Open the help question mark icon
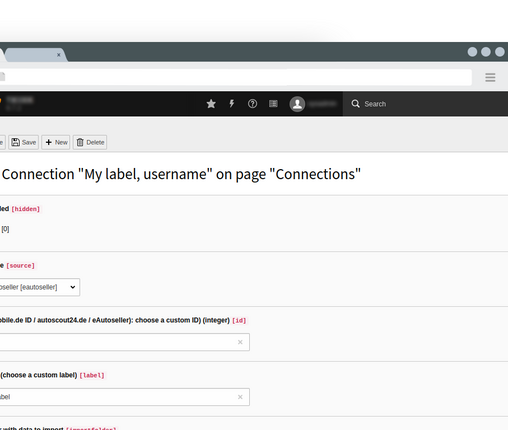The height and width of the screenshot is (430, 508). pyautogui.click(x=252, y=104)
